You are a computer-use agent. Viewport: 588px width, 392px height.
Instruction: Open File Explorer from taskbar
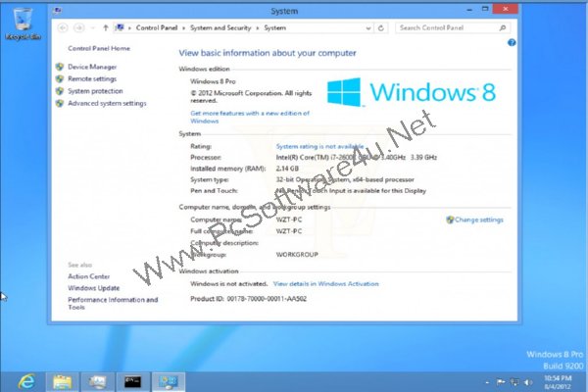pos(63,382)
